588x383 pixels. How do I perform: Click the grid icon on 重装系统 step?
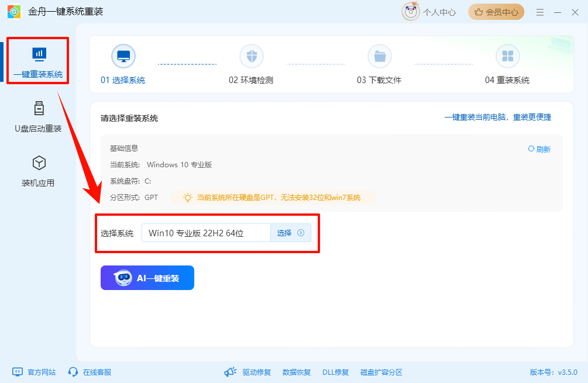[x=508, y=56]
